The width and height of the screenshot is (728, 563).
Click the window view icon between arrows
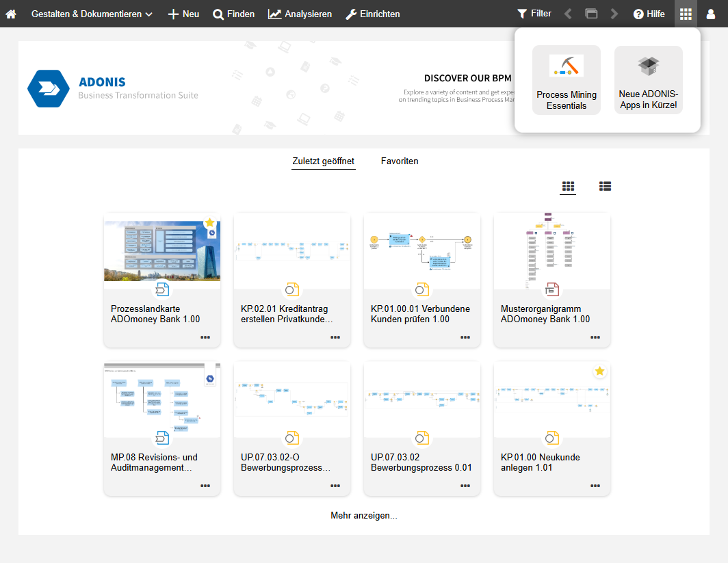pyautogui.click(x=591, y=14)
